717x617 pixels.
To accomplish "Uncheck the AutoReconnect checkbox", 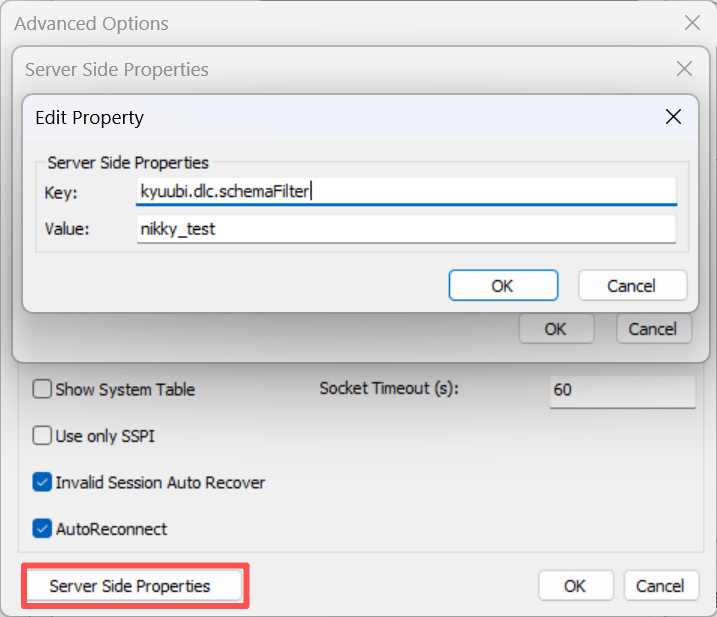I will pos(42,529).
